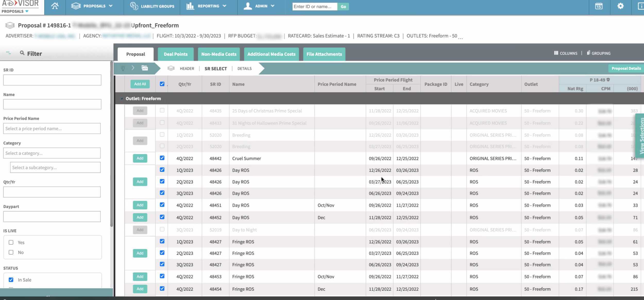The image size is (644, 300).
Task: Collapse the filter panel with the minus icon
Action: pyautogui.click(x=8, y=53)
